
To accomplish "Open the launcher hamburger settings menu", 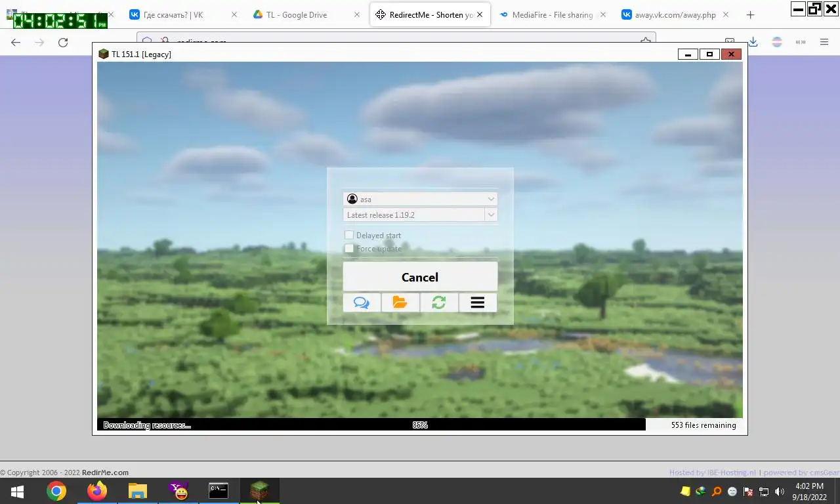I will pyautogui.click(x=478, y=303).
